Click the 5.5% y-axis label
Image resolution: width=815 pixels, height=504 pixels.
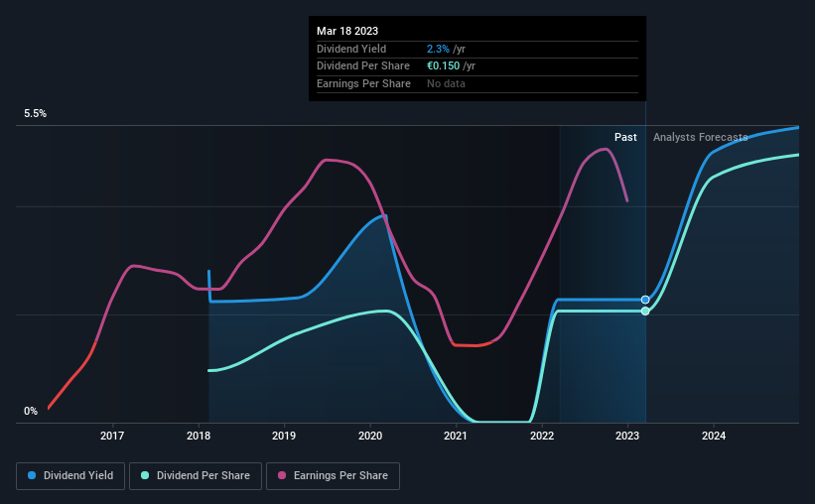(36, 114)
